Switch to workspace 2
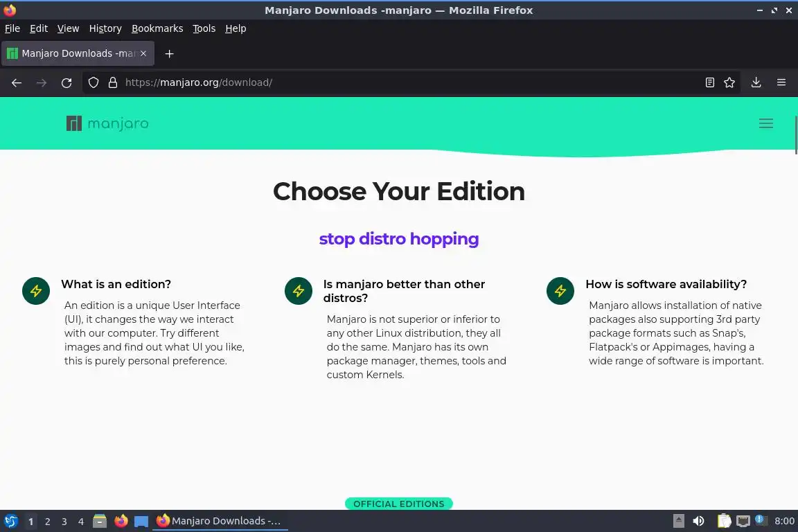The height and width of the screenshot is (532, 798). tap(47, 522)
